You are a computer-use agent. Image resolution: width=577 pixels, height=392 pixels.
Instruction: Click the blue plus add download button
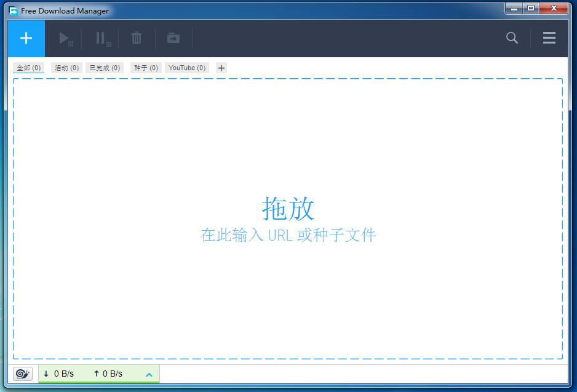(x=26, y=38)
